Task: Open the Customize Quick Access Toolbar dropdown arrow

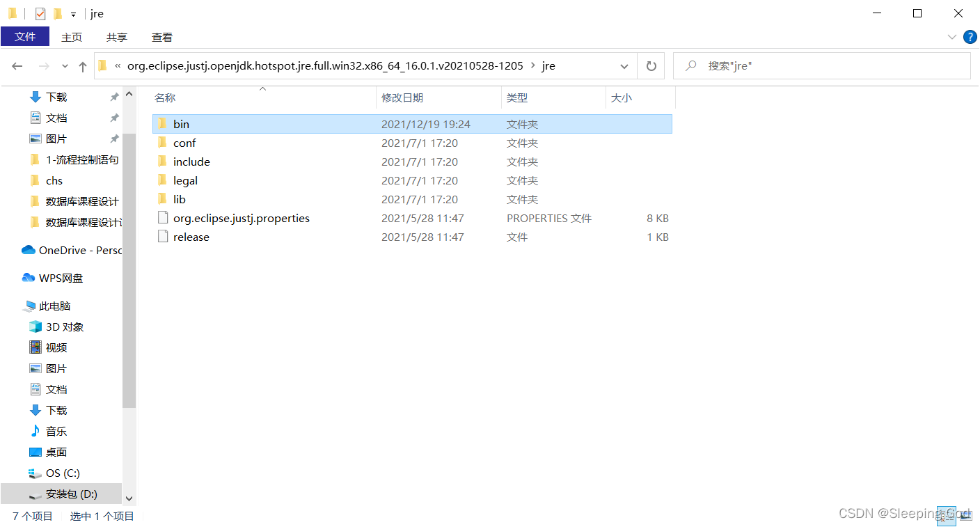Action: pos(73,14)
